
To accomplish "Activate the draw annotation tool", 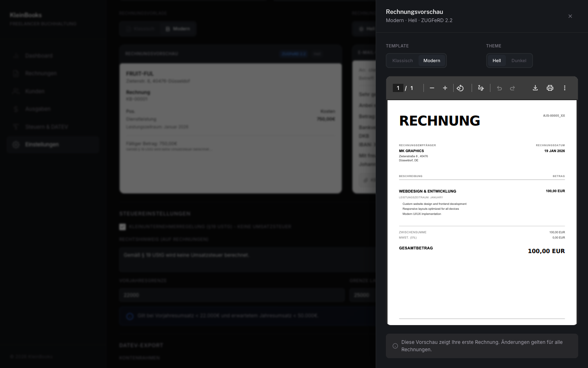I will [481, 88].
